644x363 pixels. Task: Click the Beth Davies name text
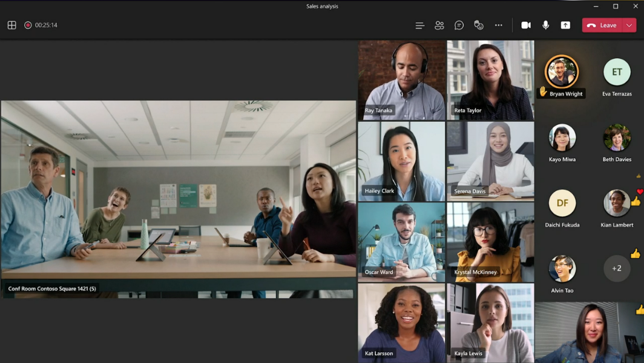point(617,159)
